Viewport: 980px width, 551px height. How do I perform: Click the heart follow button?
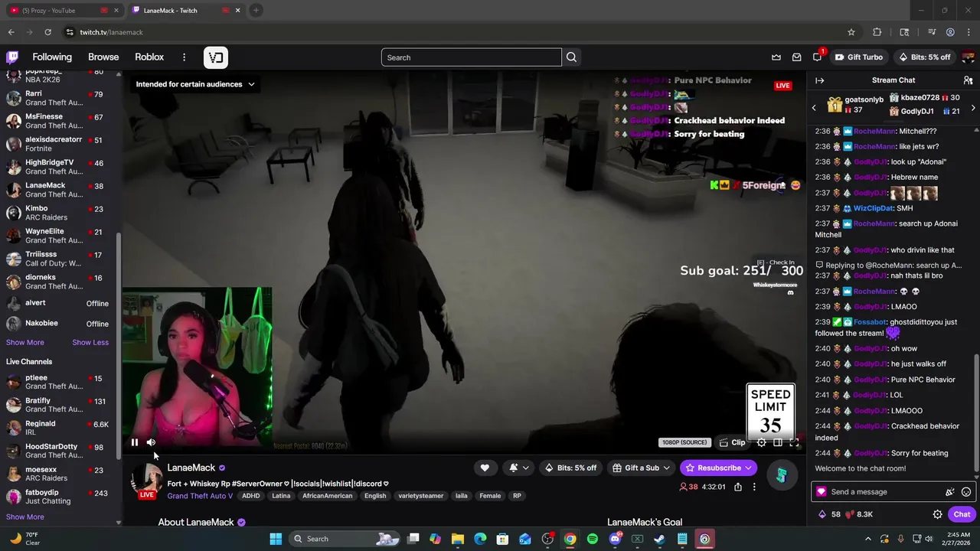click(x=485, y=468)
